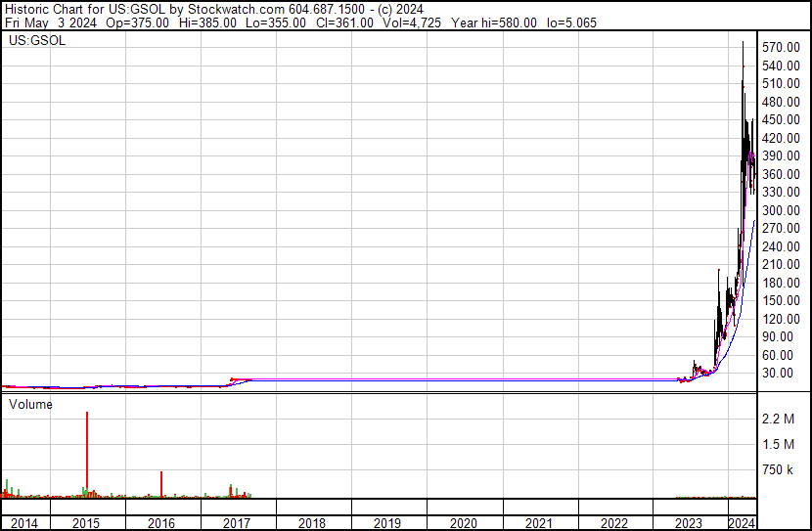Click the 2024 price peak near 580
This screenshot has height=531, width=812.
click(x=744, y=43)
